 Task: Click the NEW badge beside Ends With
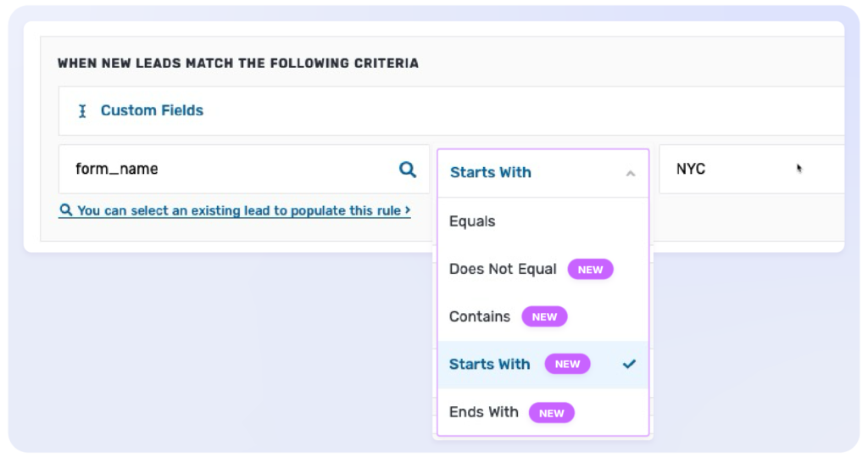tap(551, 413)
